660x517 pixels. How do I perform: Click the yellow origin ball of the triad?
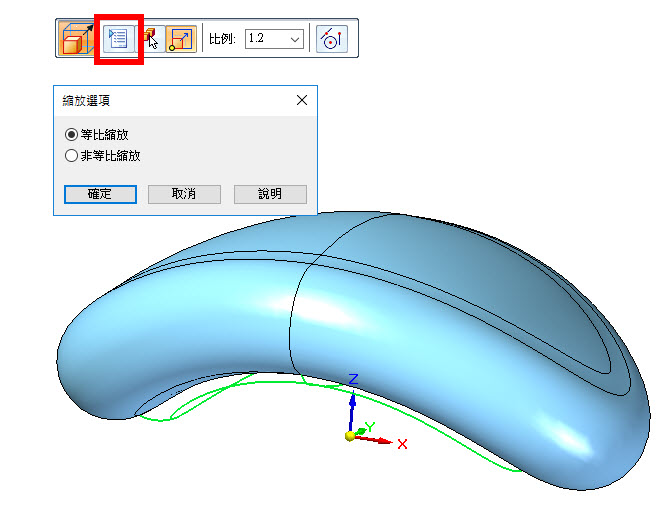(x=350, y=436)
